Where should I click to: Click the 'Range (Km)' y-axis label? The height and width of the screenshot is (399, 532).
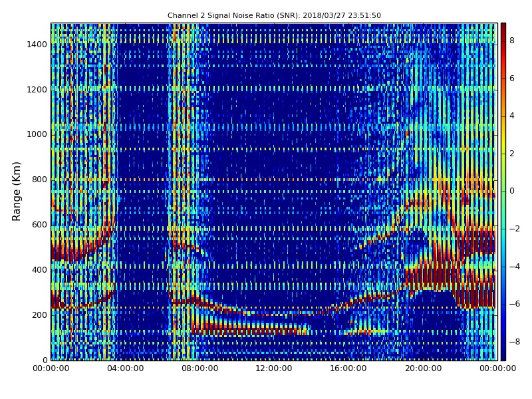click(16, 192)
